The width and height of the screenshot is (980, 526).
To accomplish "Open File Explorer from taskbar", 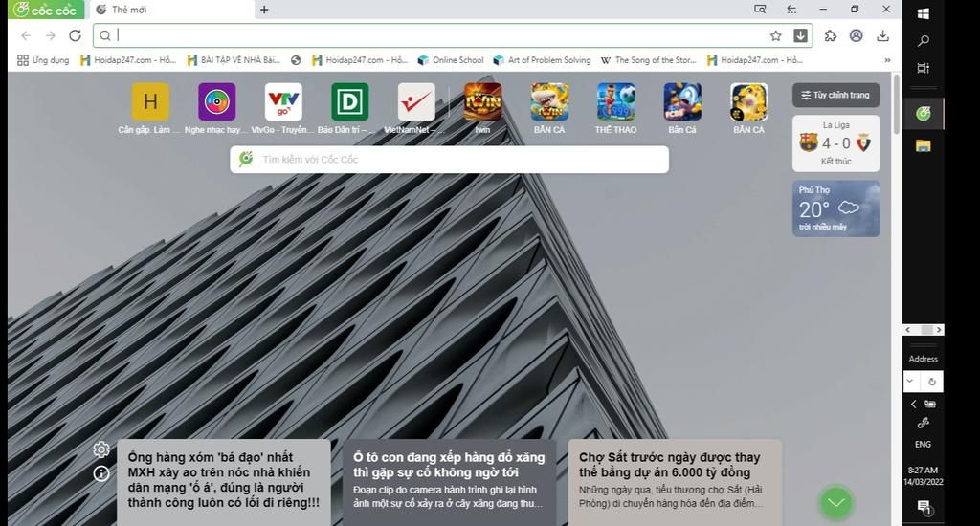I will click(924, 145).
